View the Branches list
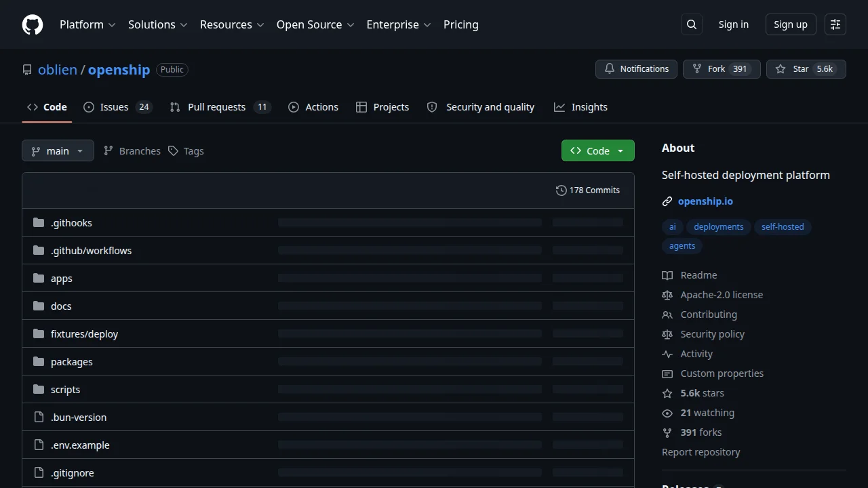 [132, 150]
